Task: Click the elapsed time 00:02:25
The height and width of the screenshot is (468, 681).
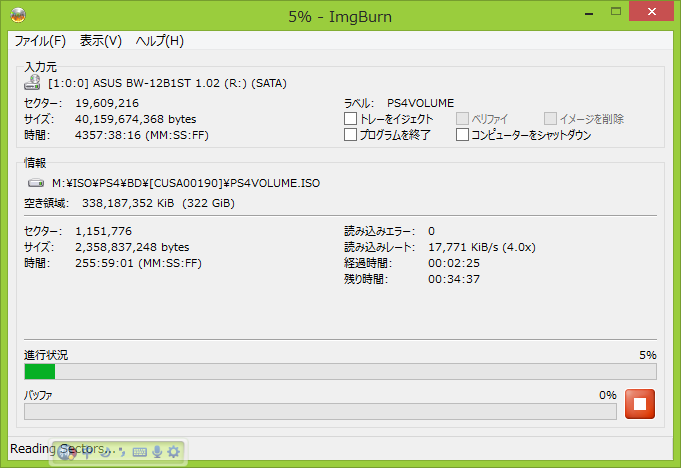Action: [454, 263]
